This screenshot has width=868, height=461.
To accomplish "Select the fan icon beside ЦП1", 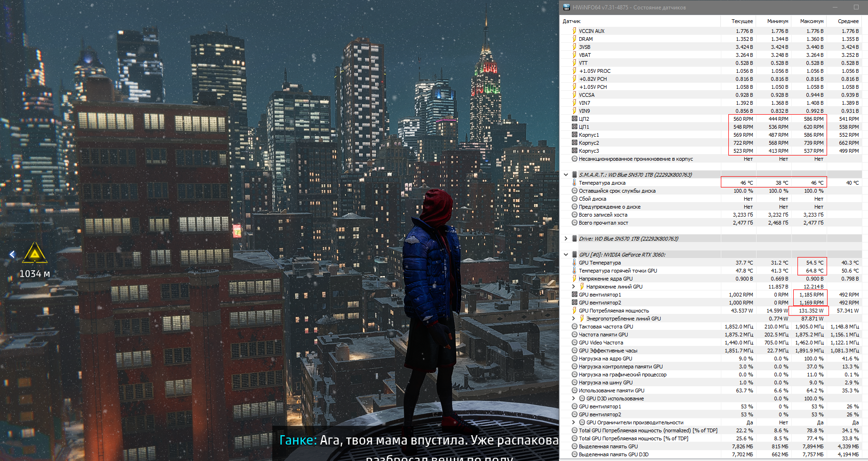I will point(574,127).
